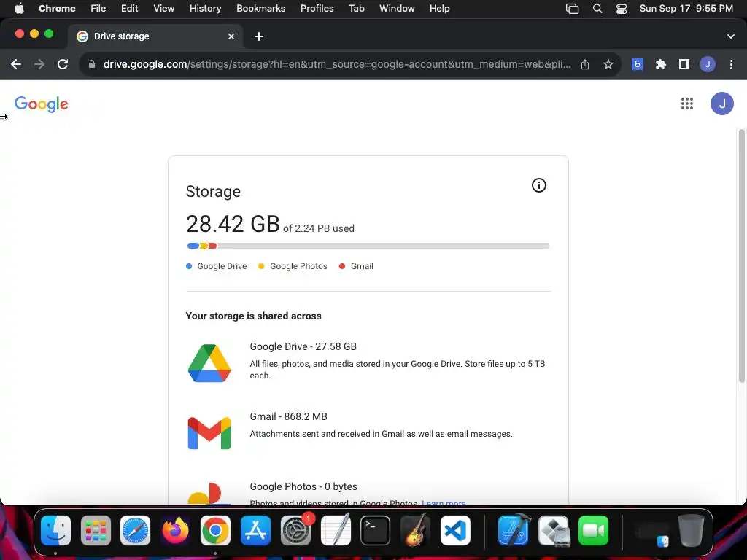The height and width of the screenshot is (560, 747).
Task: Open the History menu
Action: [205, 9]
